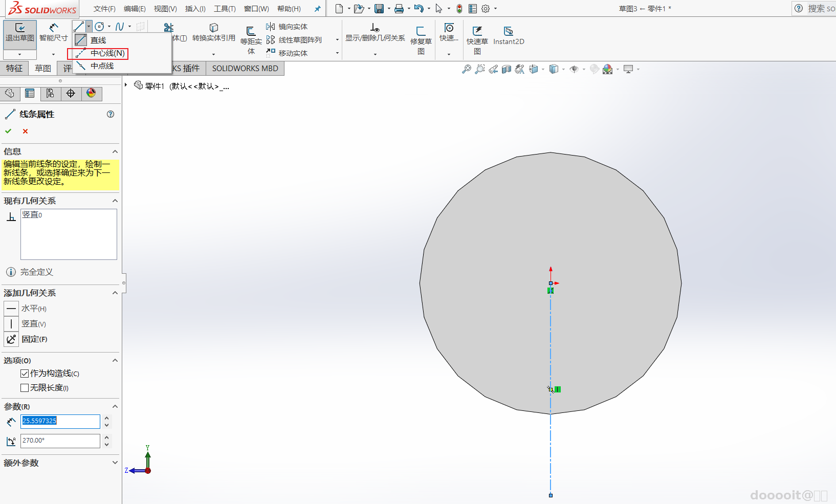
Task: Switch to the SOLIDWORKS MBD tab
Action: 245,69
